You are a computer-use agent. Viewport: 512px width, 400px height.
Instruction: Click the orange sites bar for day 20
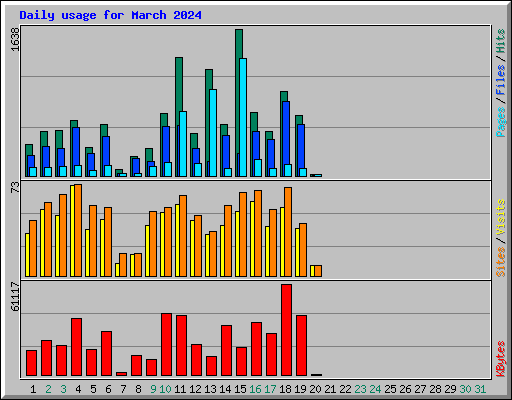(x=318, y=271)
